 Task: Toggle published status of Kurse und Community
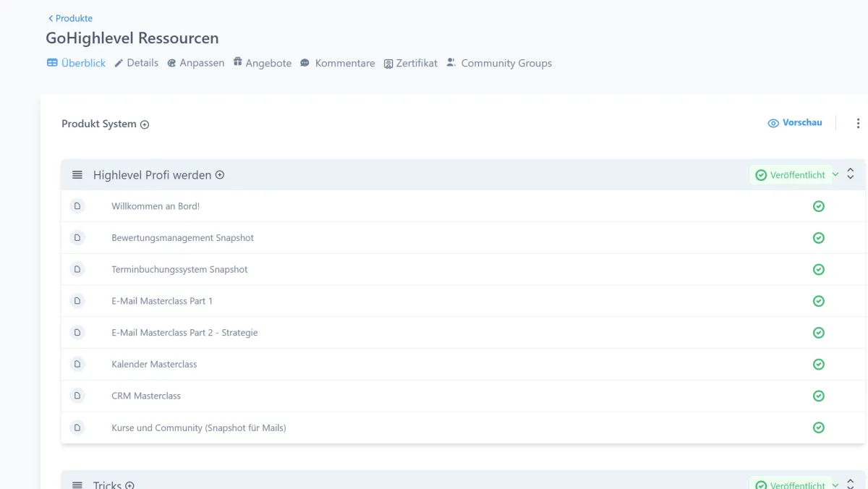click(819, 428)
